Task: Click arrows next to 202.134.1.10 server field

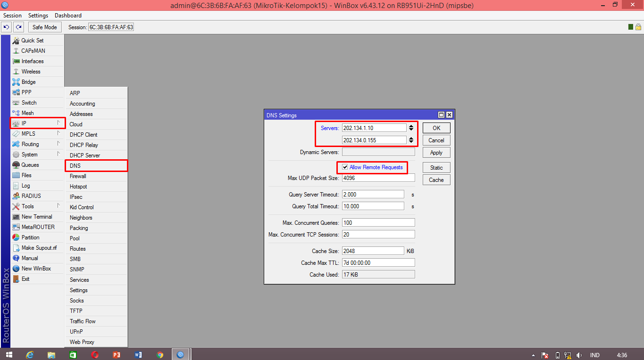Action: click(x=411, y=128)
